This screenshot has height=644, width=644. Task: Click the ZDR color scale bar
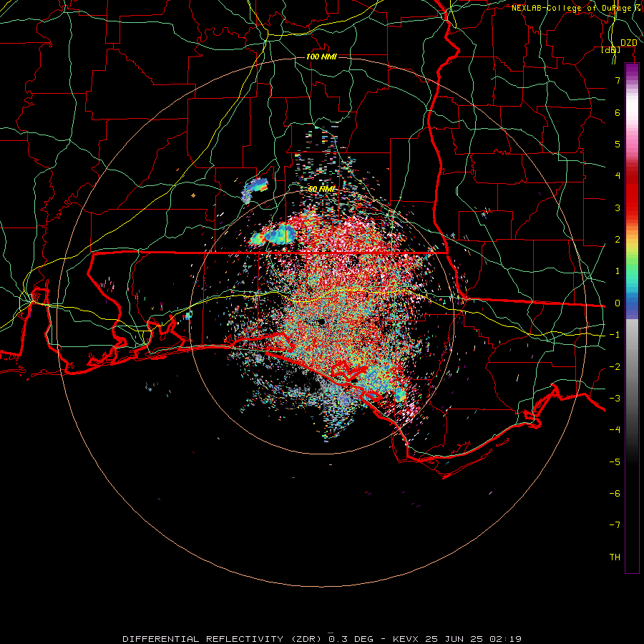(632, 318)
